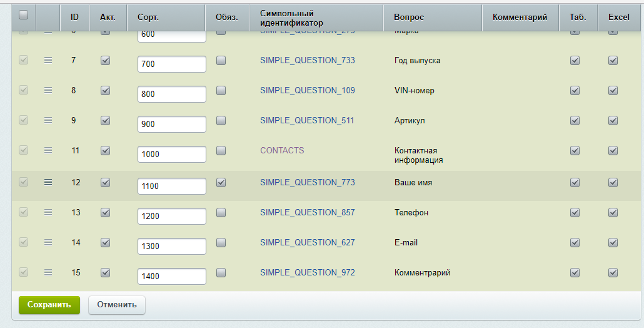Click the drag handle icon for row 9
The image size is (644, 328).
coord(48,120)
